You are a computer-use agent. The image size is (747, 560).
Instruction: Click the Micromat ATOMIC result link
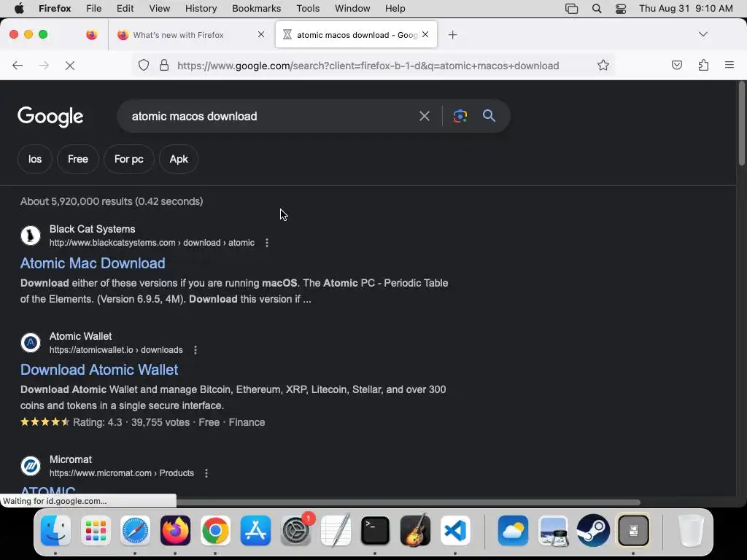(x=47, y=491)
